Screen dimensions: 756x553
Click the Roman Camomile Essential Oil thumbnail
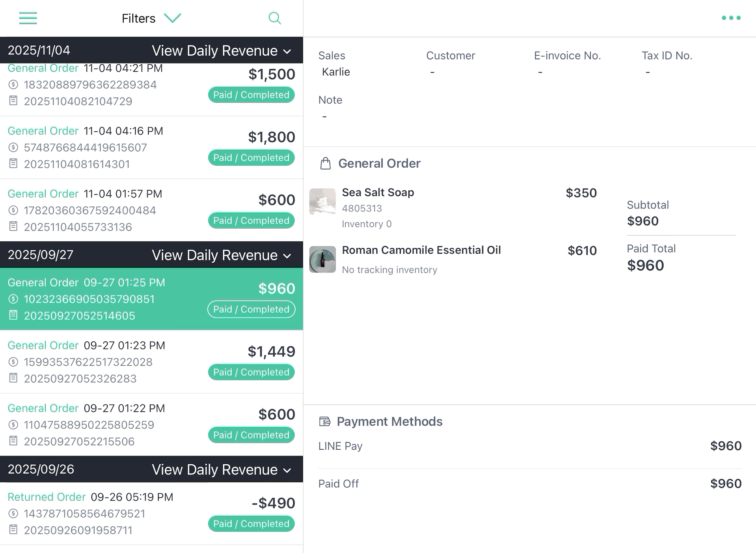[x=322, y=260]
